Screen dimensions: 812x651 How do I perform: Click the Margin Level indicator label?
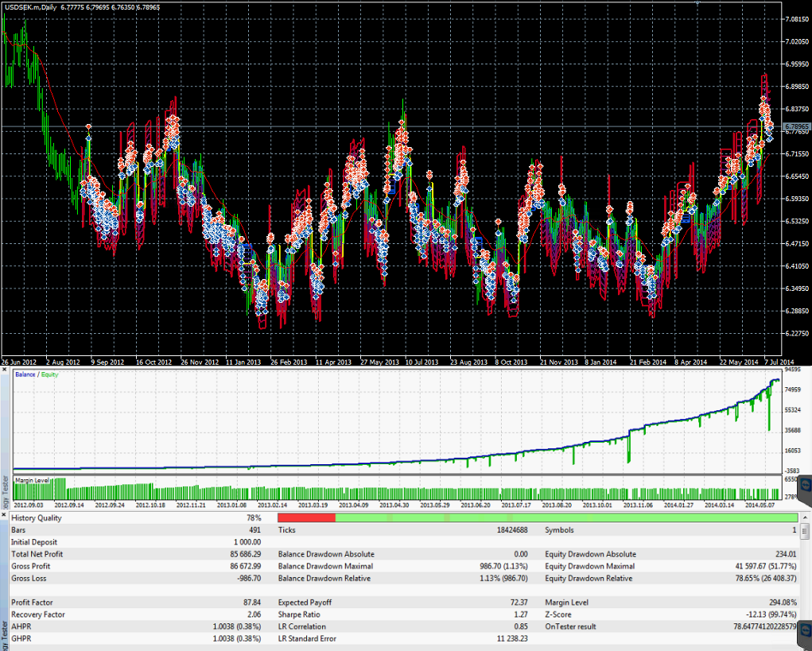[33, 479]
